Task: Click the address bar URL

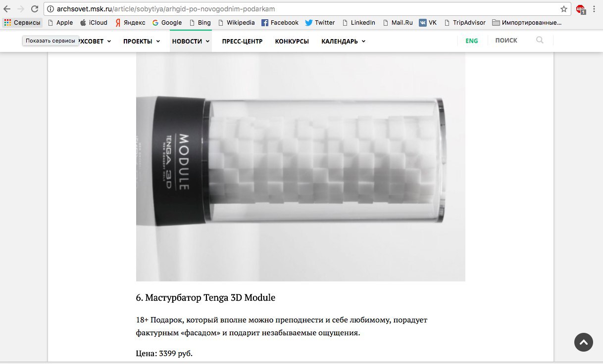Action: click(166, 9)
